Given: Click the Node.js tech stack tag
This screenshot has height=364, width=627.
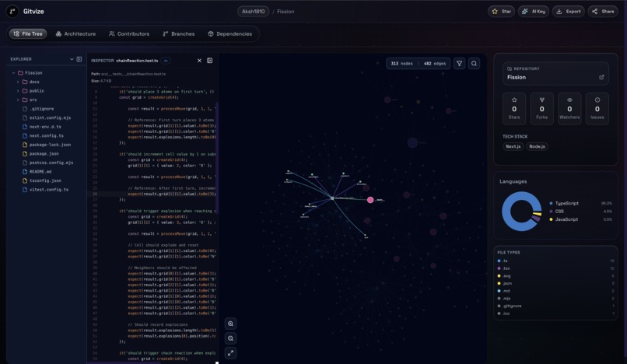Looking at the screenshot, I should click(537, 146).
